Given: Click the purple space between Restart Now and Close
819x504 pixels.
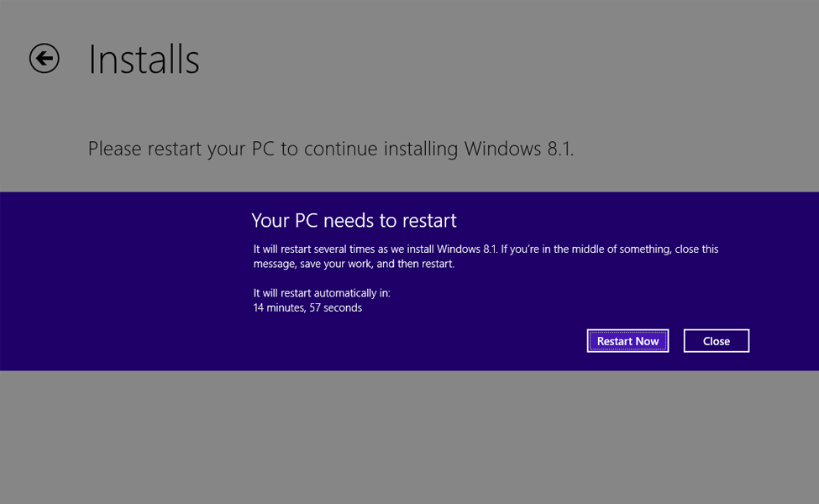Looking at the screenshot, I should click(x=676, y=340).
